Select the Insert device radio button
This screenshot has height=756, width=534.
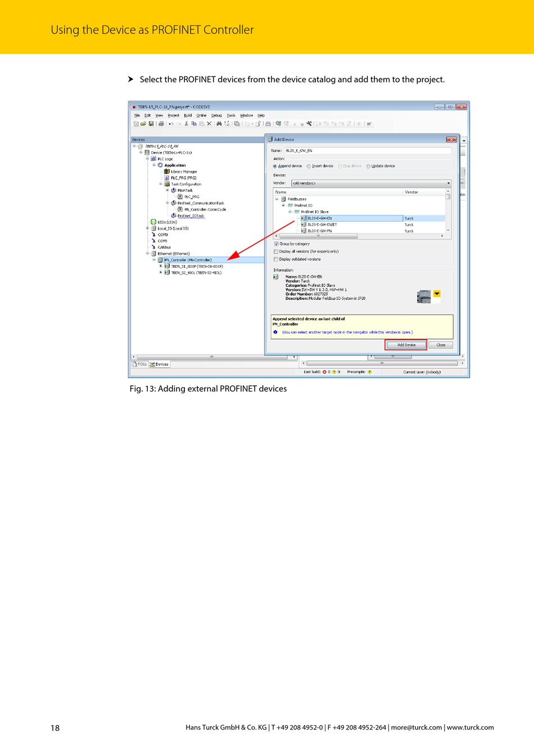(309, 166)
